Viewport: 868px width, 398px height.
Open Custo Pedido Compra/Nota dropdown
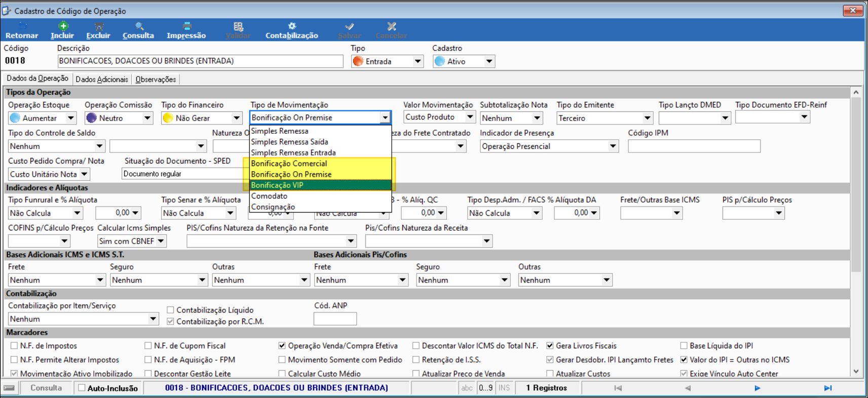pos(84,174)
